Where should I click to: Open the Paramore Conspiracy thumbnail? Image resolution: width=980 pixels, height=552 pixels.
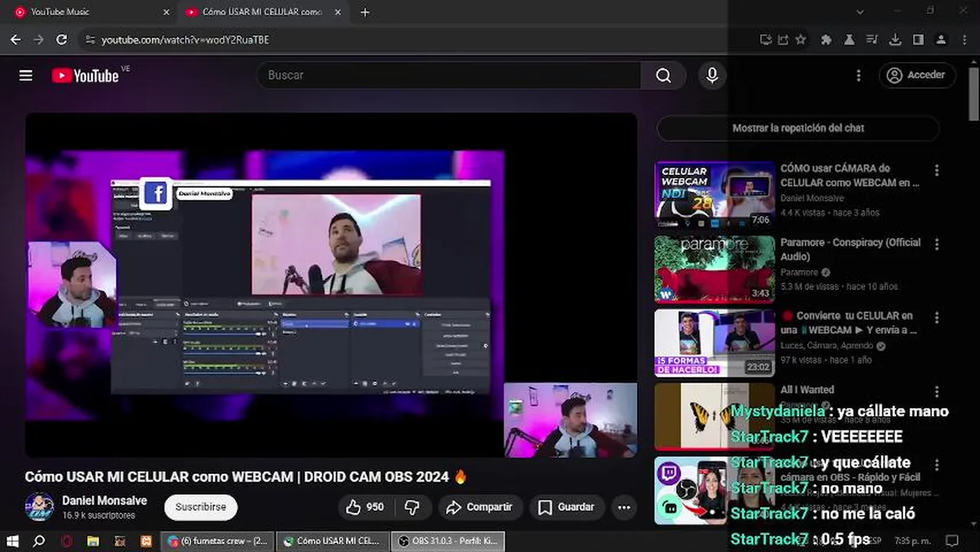[x=715, y=269]
